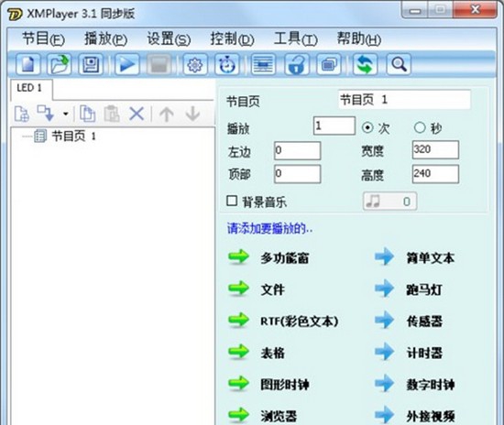
Task: Click the 高度 field showing 240
Action: (435, 174)
